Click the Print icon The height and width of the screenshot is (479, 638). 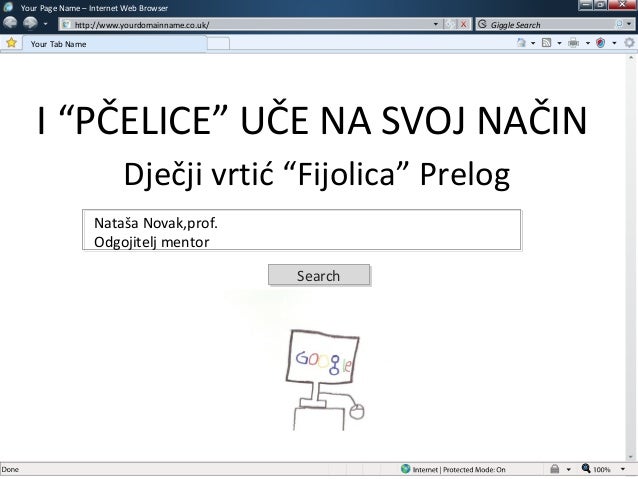point(574,42)
